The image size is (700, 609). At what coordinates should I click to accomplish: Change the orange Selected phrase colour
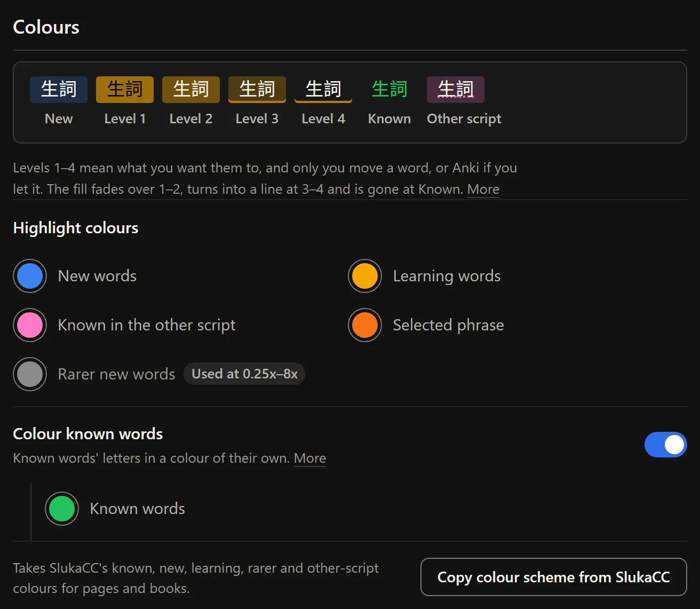[x=365, y=325]
